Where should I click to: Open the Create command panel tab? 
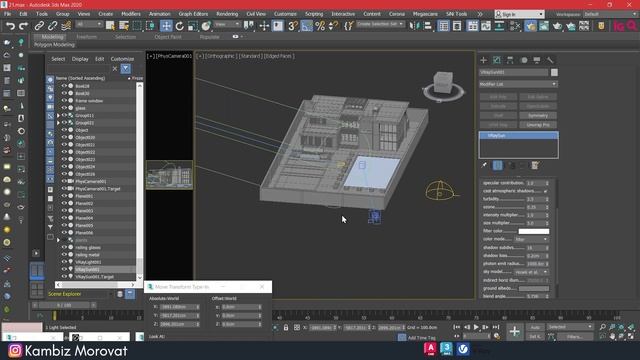[x=484, y=60]
